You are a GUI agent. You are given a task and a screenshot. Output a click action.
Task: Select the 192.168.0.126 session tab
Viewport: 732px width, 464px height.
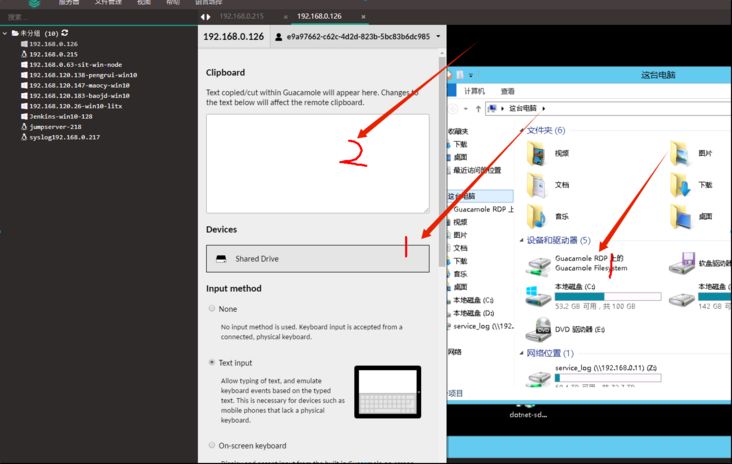[319, 16]
